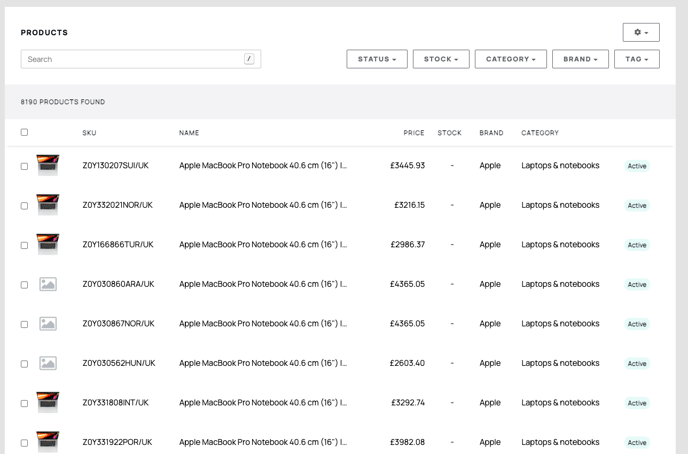Click Active badge for Z0Y030562HUN/UK
The height and width of the screenshot is (454, 688).
pyautogui.click(x=637, y=363)
